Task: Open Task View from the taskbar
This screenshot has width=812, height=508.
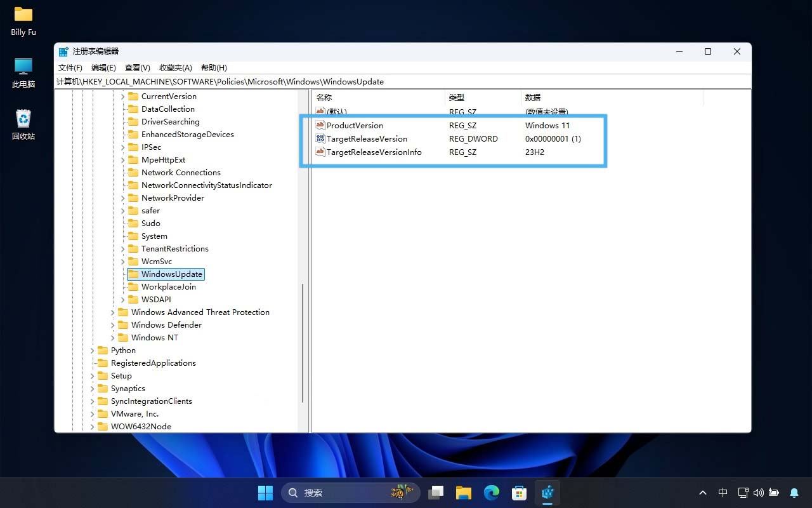Action: coord(436,492)
